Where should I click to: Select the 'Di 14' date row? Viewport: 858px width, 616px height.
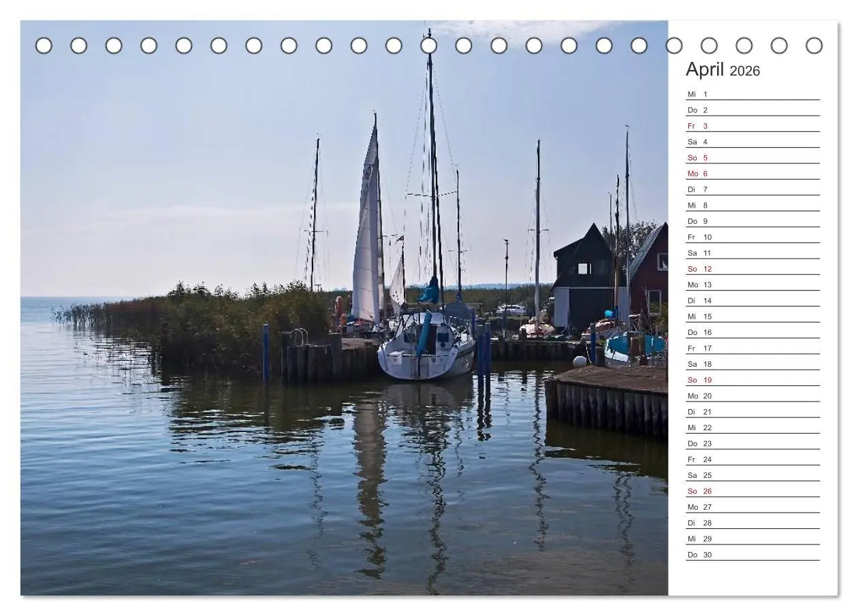[x=752, y=300]
